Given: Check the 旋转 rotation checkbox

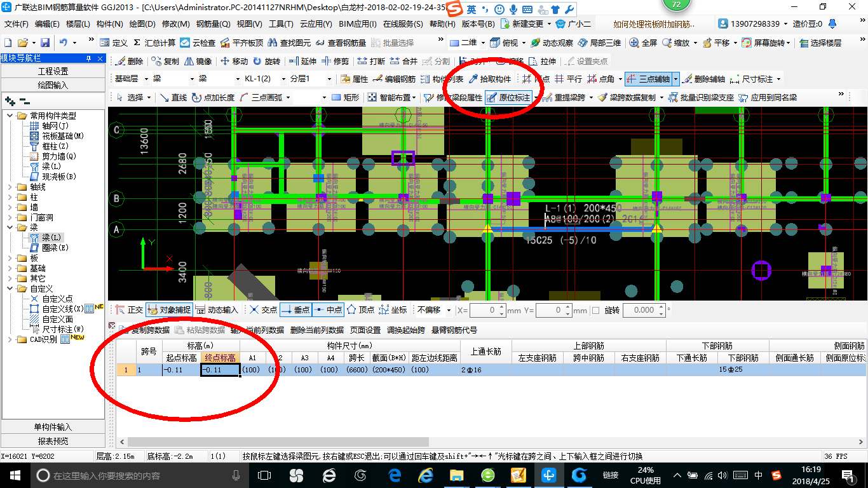Looking at the screenshot, I should pyautogui.click(x=595, y=310).
